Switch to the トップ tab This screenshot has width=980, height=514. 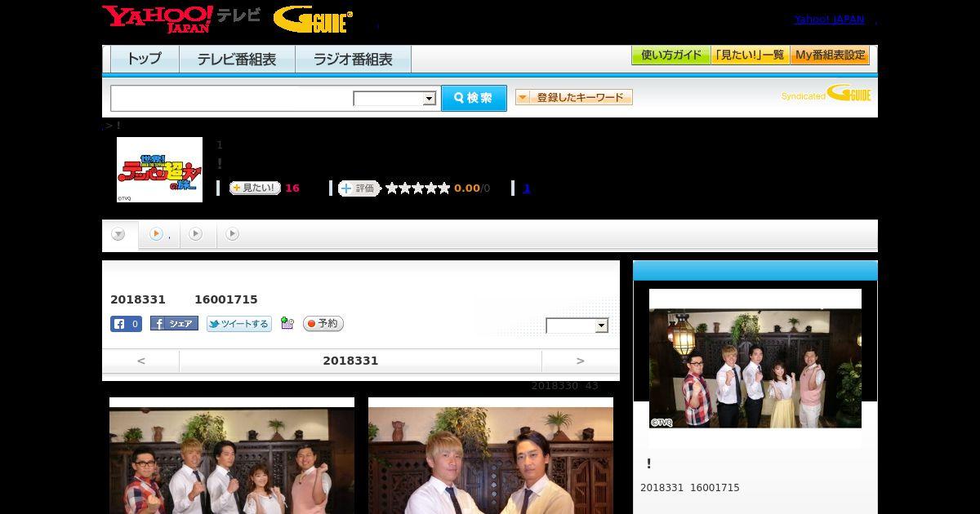[x=145, y=60]
